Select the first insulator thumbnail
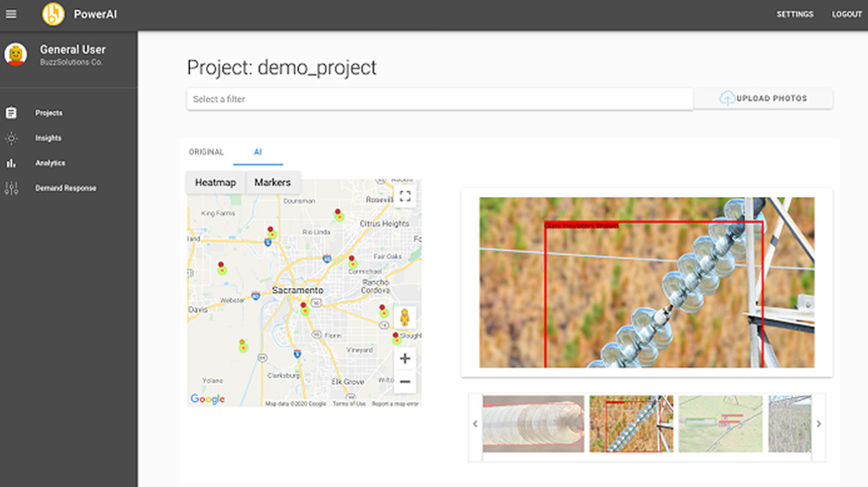The height and width of the screenshot is (487, 868). pyautogui.click(x=533, y=423)
